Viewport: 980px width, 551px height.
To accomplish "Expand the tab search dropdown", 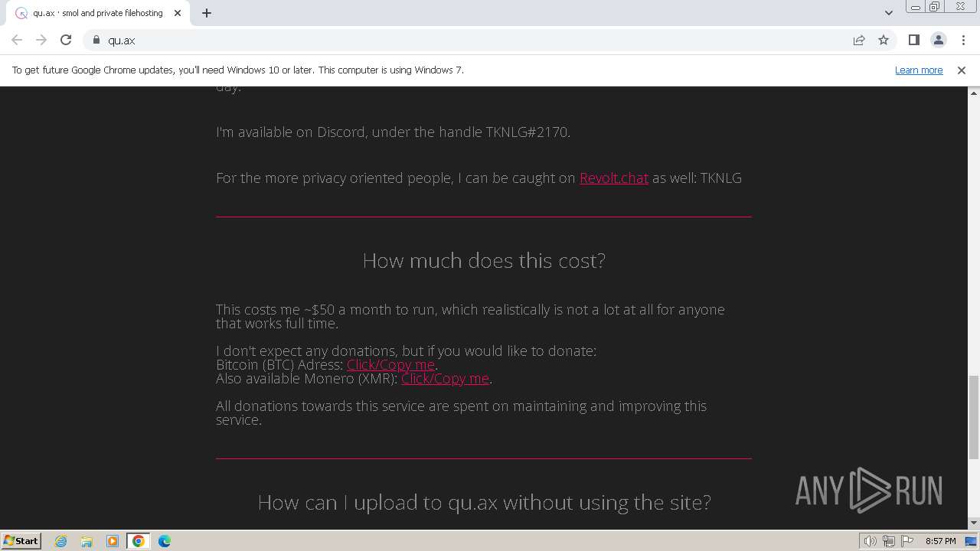I will click(x=889, y=13).
